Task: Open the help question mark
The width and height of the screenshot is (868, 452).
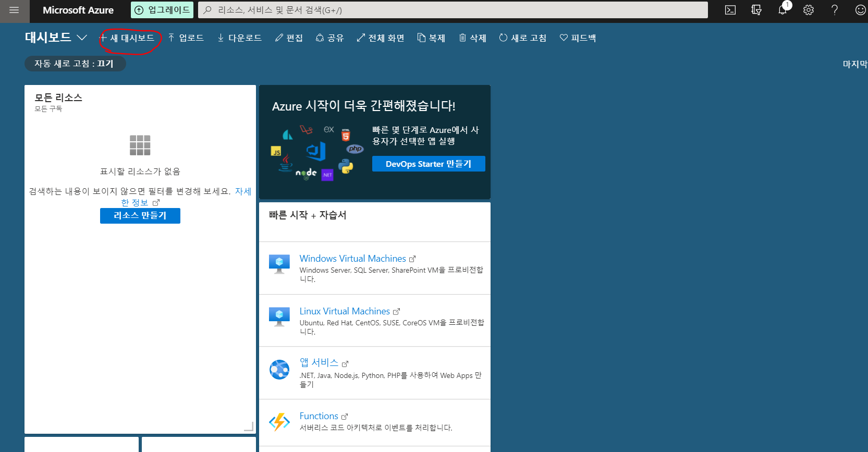Action: coord(835,10)
